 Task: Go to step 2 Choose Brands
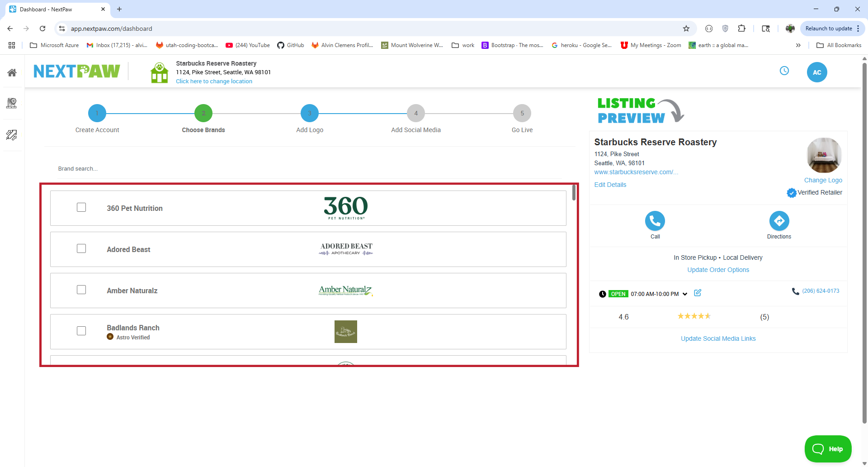[x=203, y=113]
